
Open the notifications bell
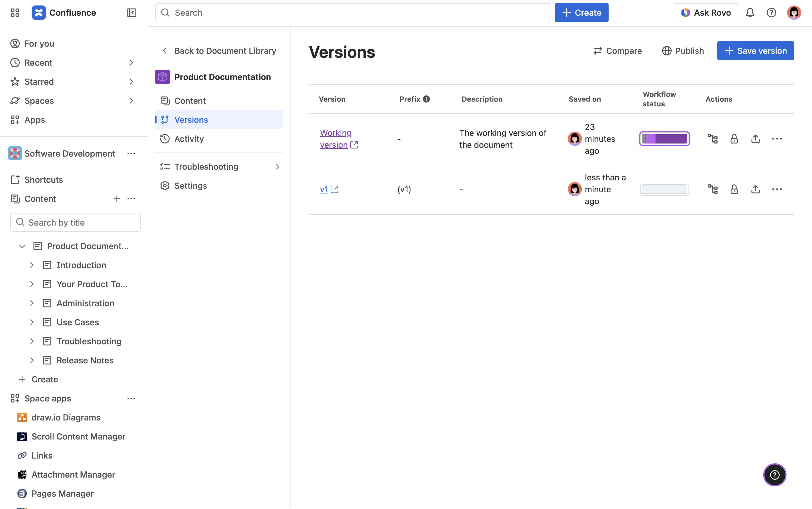pyautogui.click(x=750, y=12)
